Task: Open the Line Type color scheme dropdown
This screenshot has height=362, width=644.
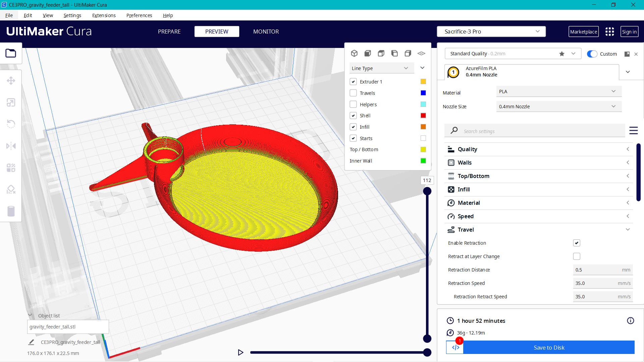Action: pyautogui.click(x=381, y=68)
